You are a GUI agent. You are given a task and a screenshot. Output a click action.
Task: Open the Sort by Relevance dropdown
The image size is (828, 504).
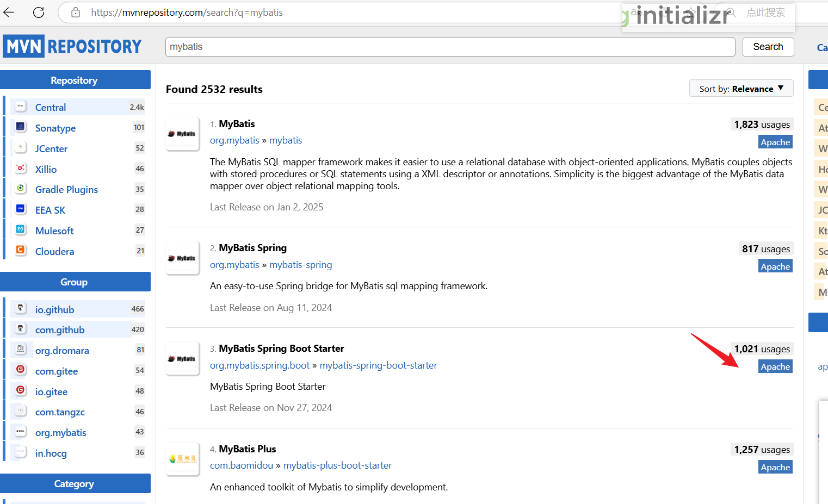click(x=742, y=89)
